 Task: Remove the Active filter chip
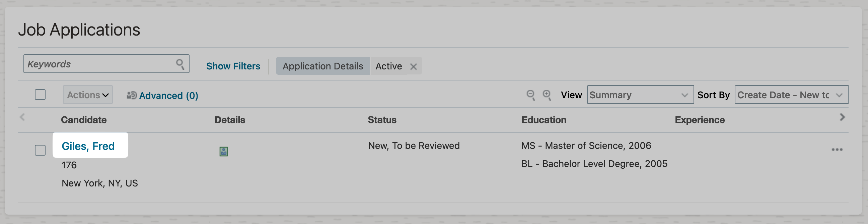point(414,66)
